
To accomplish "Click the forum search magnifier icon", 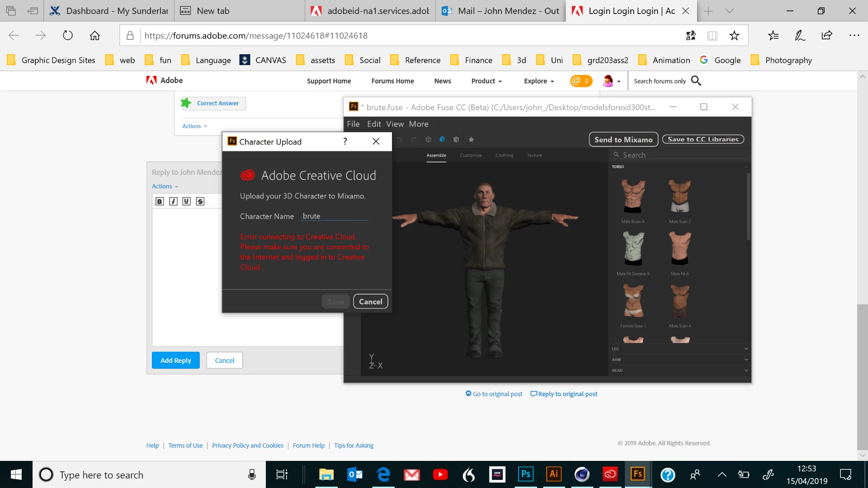I will click(696, 81).
